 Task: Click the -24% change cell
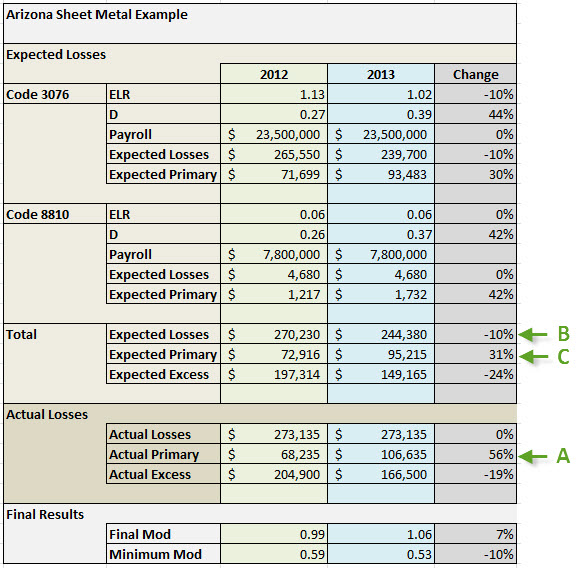475,374
